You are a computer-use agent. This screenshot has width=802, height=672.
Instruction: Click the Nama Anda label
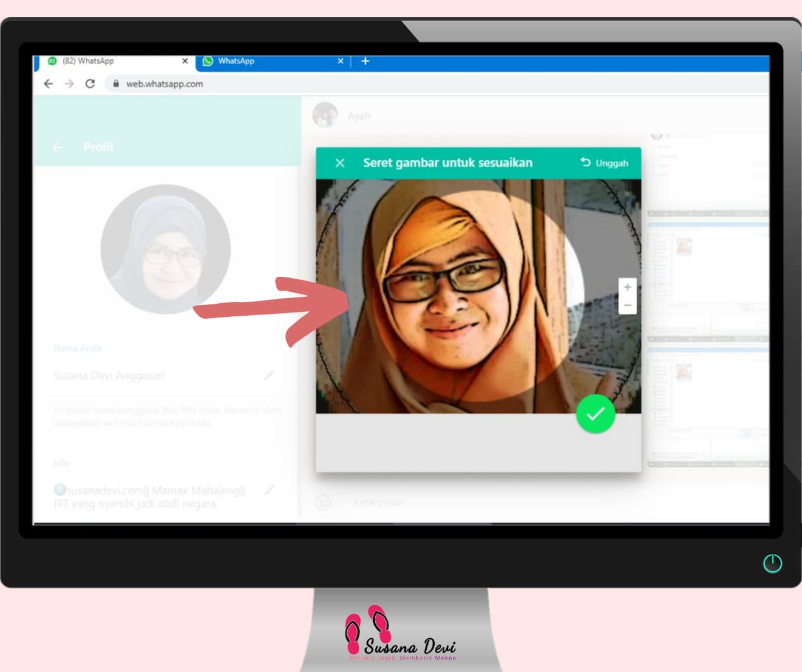point(77,348)
